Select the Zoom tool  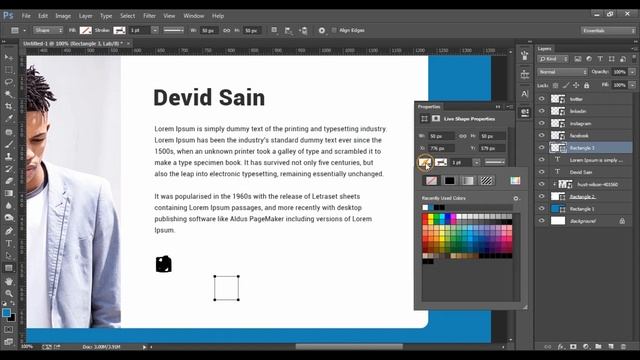[9, 293]
